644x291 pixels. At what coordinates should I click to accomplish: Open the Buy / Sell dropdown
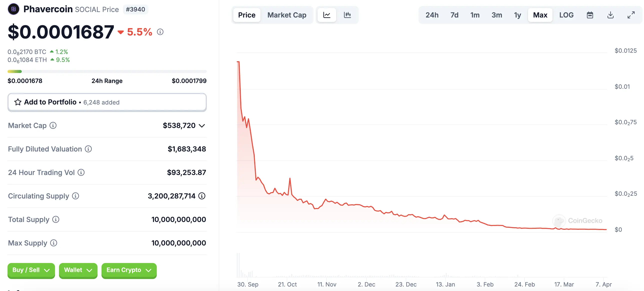pos(31,270)
